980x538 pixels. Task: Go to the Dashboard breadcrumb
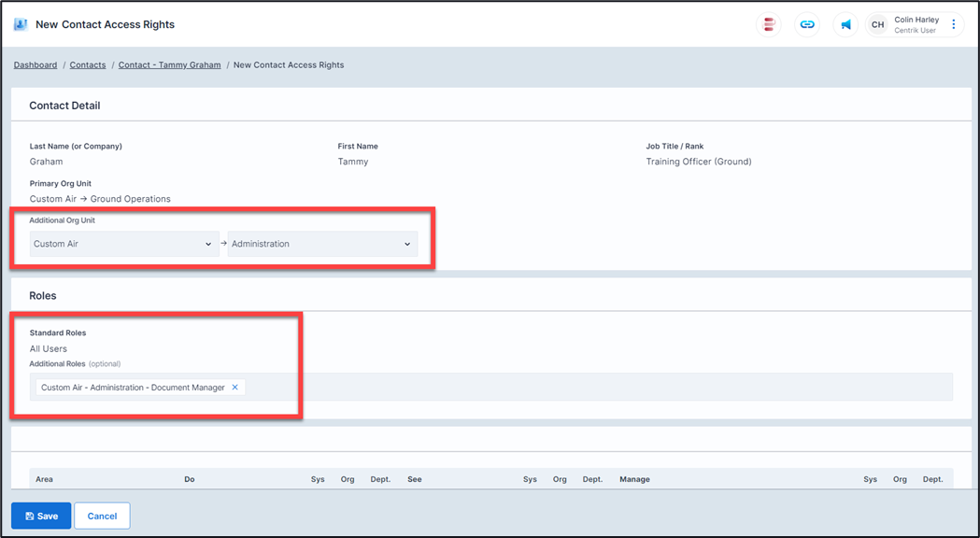pyautogui.click(x=36, y=65)
